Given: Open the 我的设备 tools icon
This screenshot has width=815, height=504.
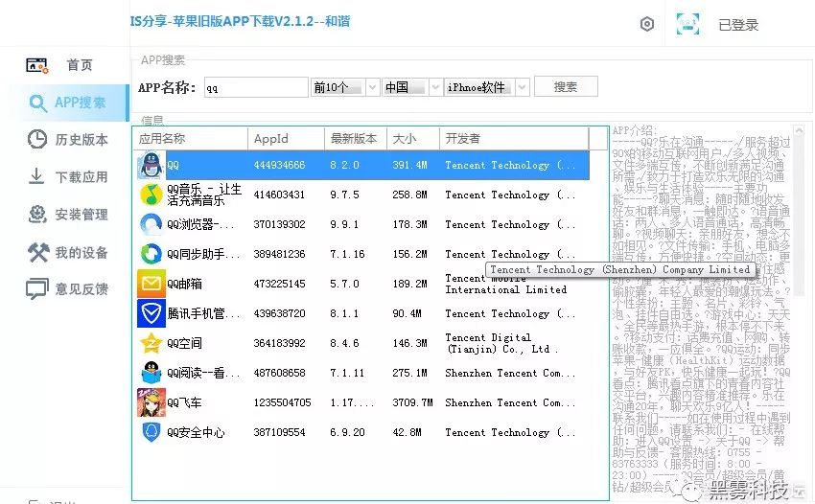Looking at the screenshot, I should (x=38, y=252).
